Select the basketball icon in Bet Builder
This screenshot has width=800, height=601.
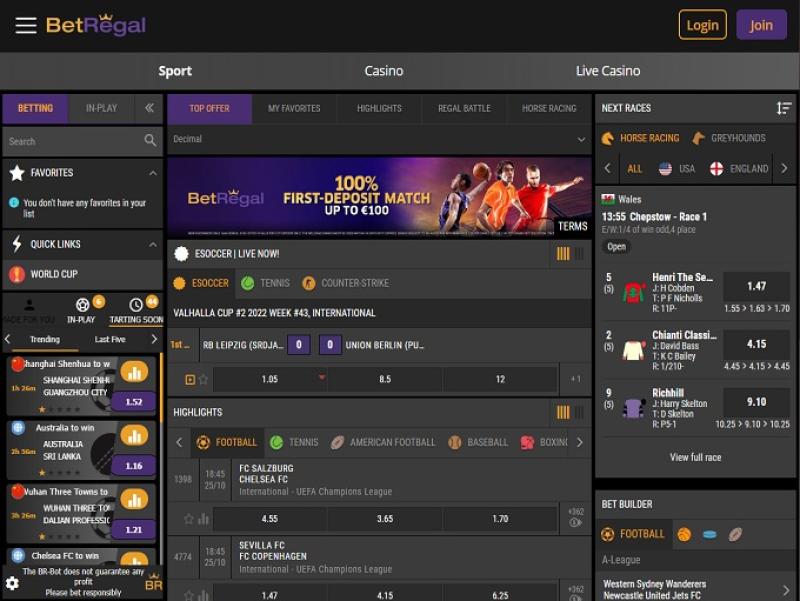[684, 534]
